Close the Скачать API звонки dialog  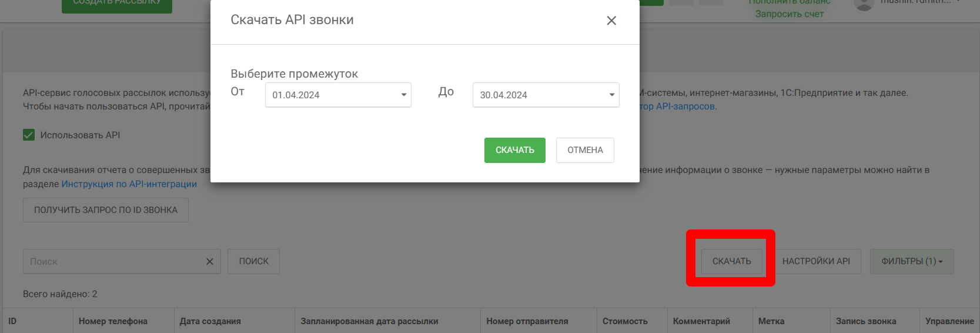611,21
